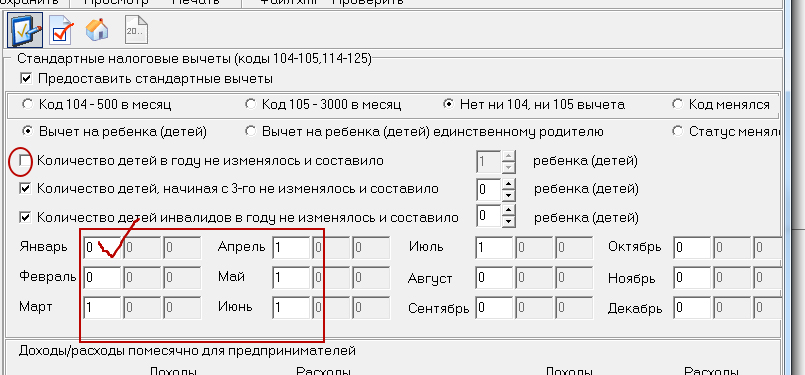Click the Октябрь month label
This screenshot has height=375, width=805.
point(635,247)
